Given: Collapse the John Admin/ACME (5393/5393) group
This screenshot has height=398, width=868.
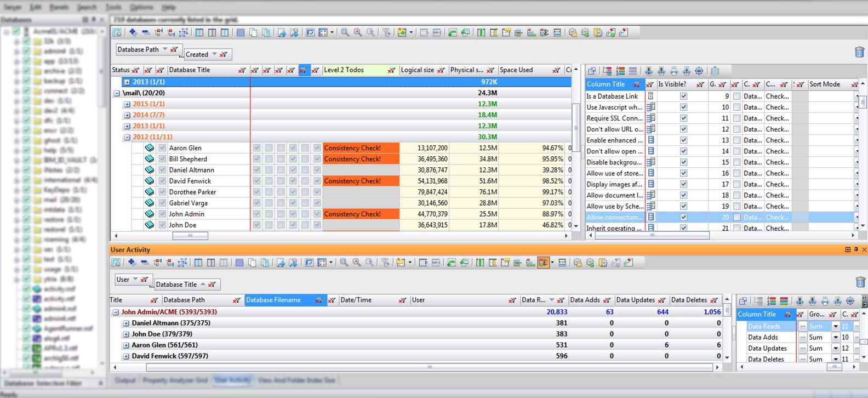Looking at the screenshot, I should tap(116, 312).
